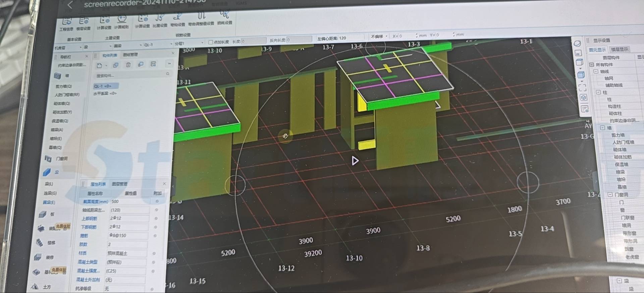Viewport: 644px width, 293px height.
Task: Click 截面高度 value field showing 500
Action: (130, 201)
